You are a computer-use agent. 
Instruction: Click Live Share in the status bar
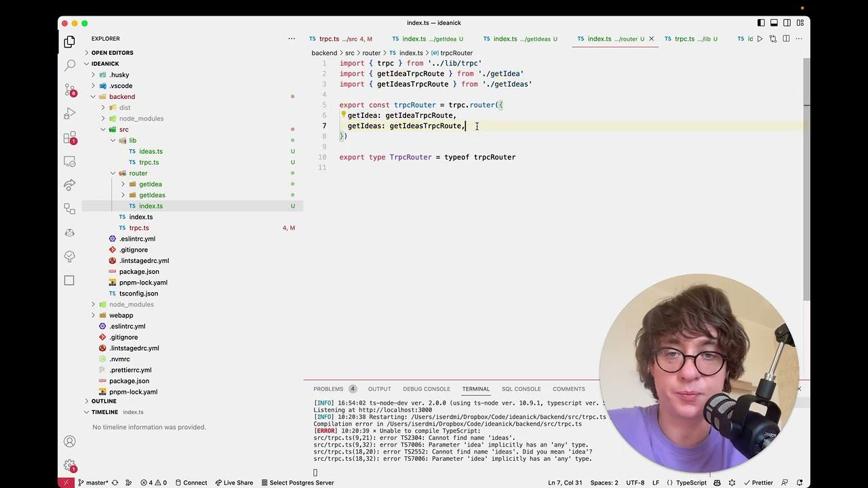pyautogui.click(x=234, y=483)
